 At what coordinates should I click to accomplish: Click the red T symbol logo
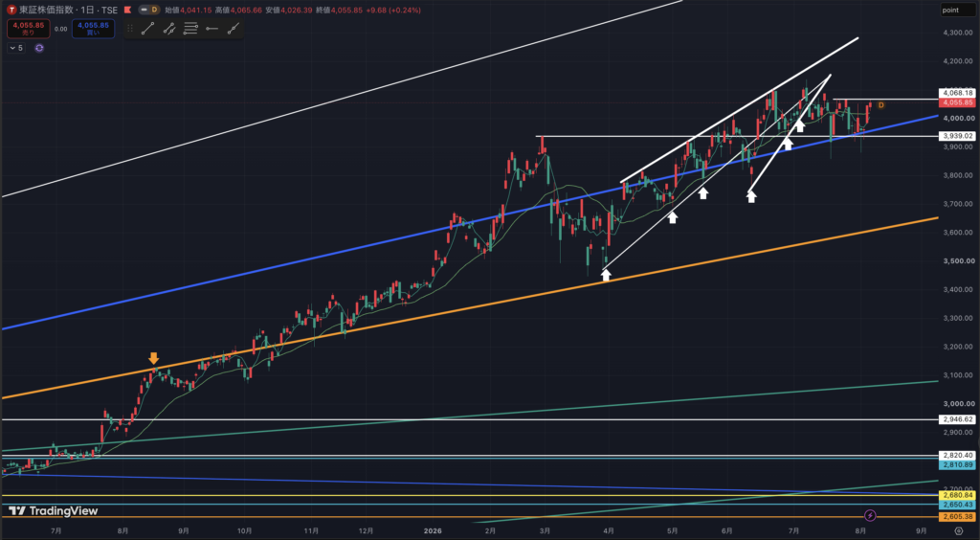11,10
